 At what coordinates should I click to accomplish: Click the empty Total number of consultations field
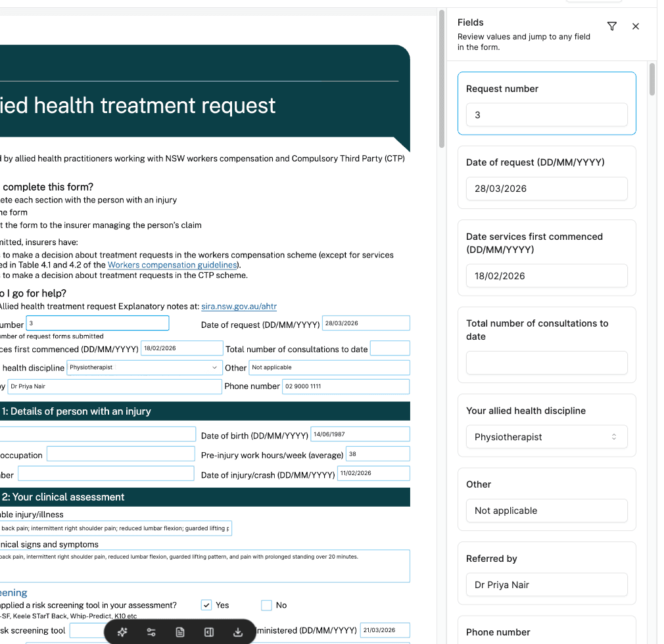pyautogui.click(x=546, y=363)
